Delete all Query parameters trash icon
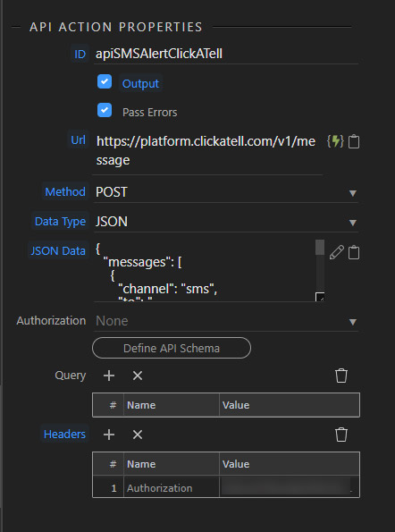This screenshot has width=395, height=532. (341, 376)
